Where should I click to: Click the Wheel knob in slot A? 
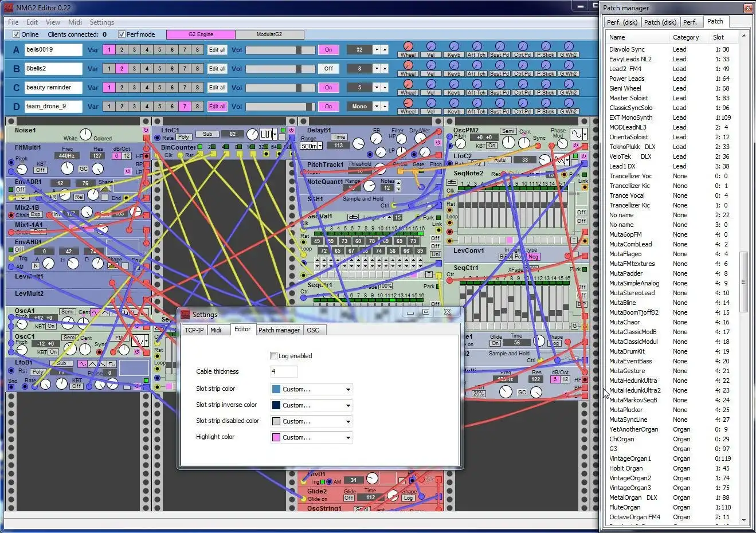coord(408,46)
